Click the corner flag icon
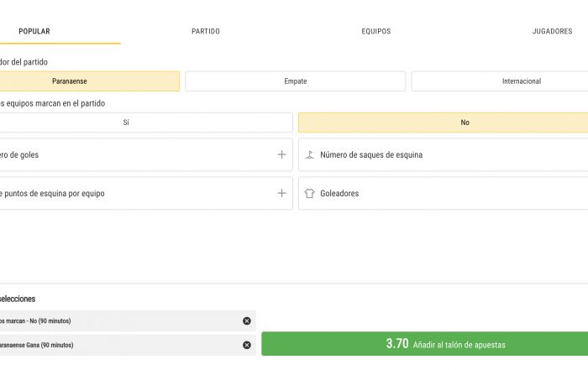588x370 pixels. [309, 154]
